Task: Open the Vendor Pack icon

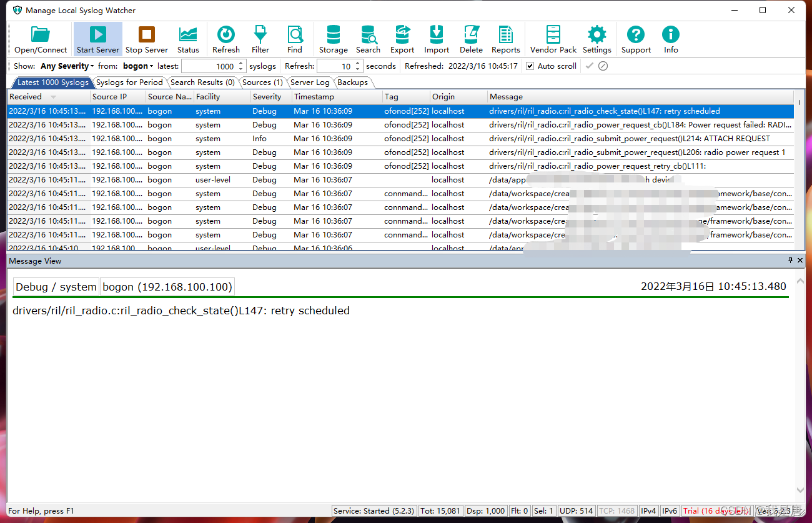Action: coord(553,38)
